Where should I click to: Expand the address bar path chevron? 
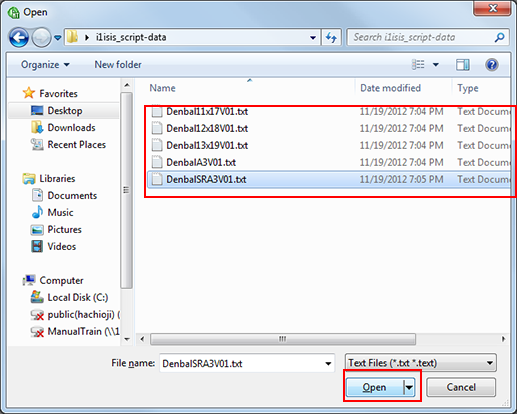(87, 37)
